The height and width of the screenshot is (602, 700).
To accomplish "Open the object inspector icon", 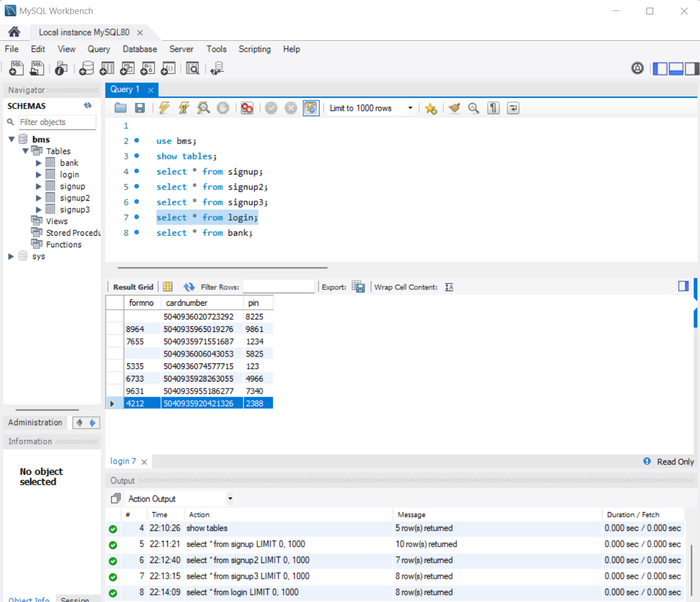I will tap(61, 68).
